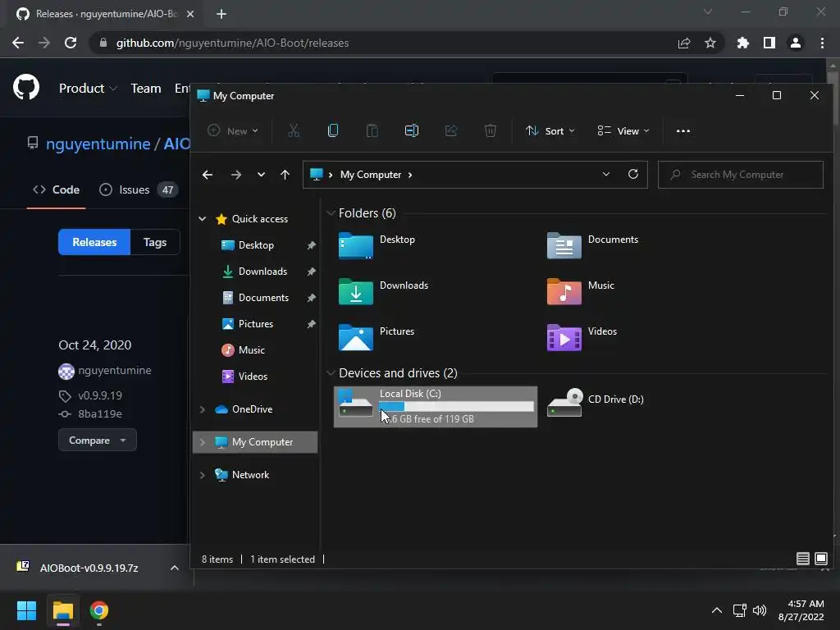
Task: Open the Documents folder icon
Action: tap(564, 246)
